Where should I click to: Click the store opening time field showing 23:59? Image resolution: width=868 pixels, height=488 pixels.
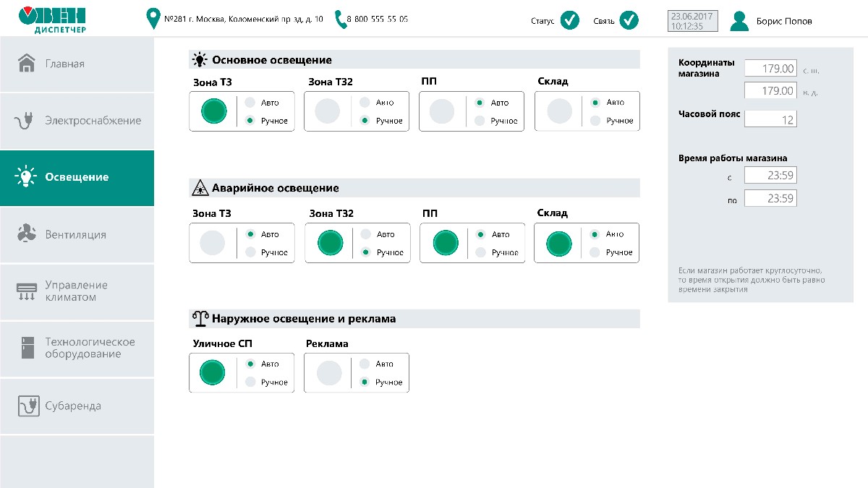[770, 174]
